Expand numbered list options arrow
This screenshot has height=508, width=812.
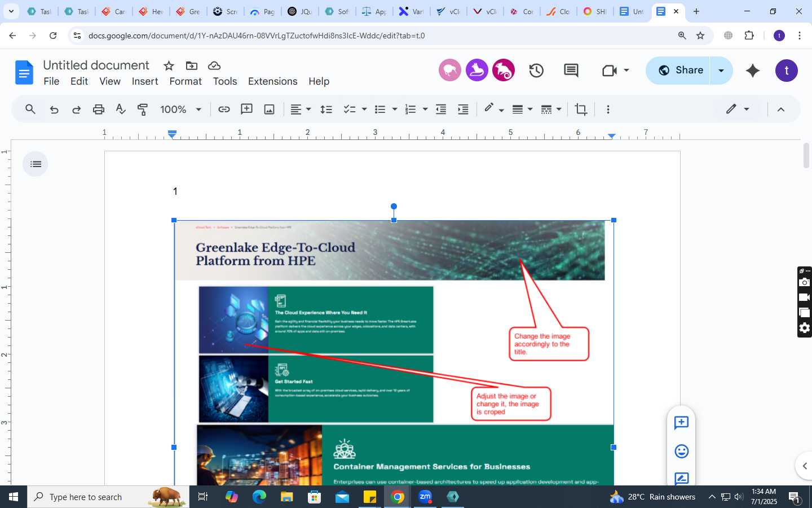(425, 110)
